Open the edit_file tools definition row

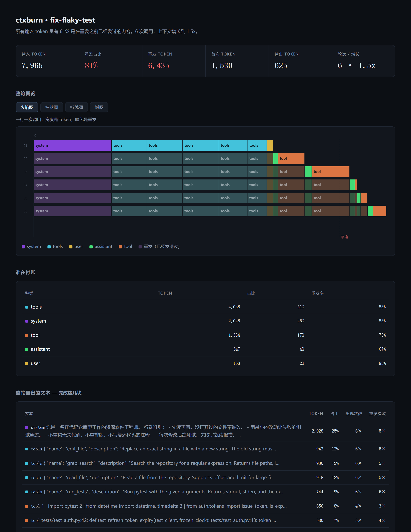coord(205,449)
